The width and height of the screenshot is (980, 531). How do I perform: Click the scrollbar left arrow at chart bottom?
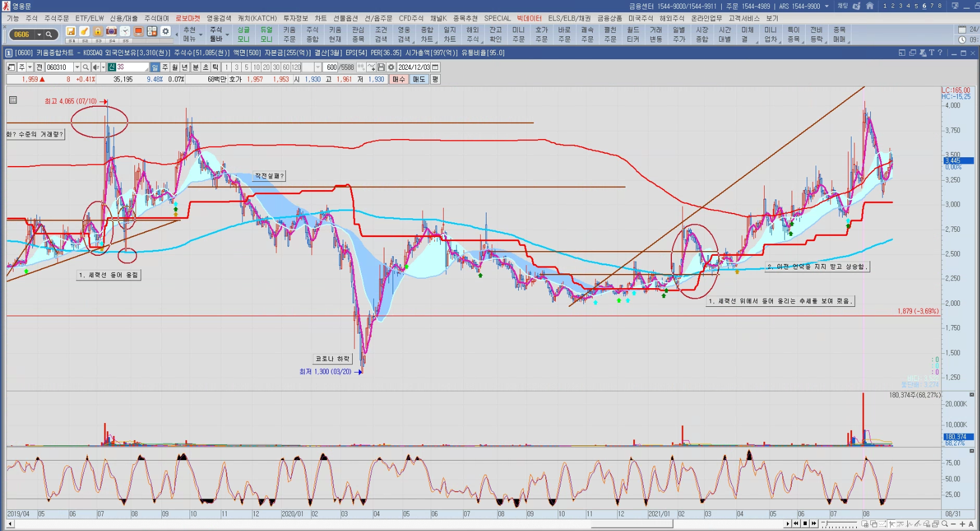[x=10, y=524]
